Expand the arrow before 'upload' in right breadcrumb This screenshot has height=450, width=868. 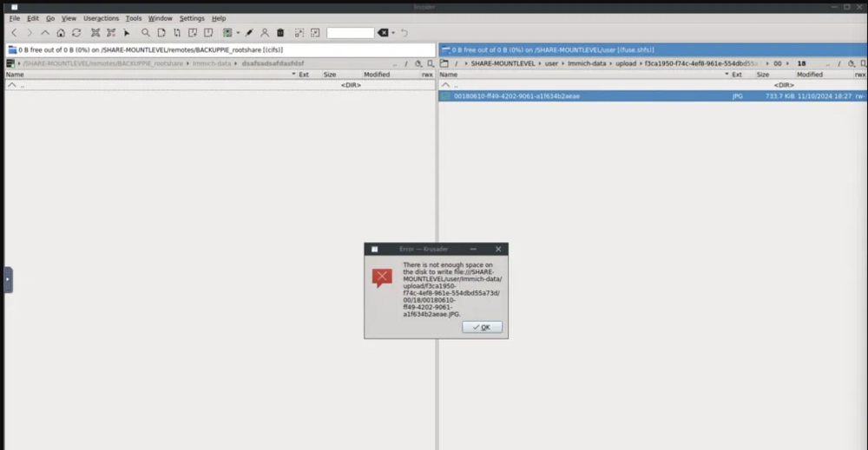[611, 63]
